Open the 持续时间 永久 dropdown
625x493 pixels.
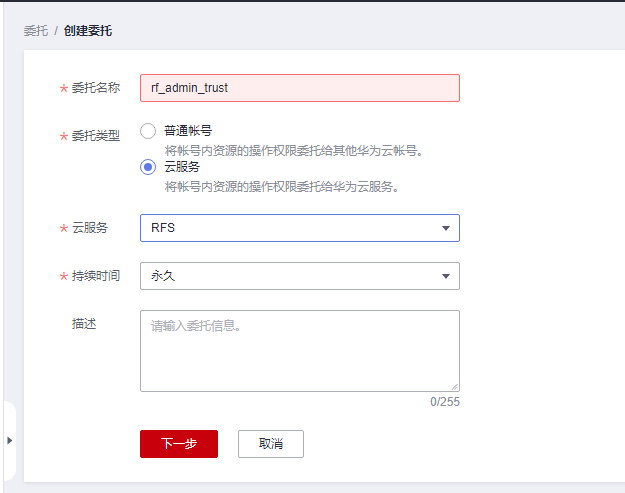pyautogui.click(x=300, y=276)
